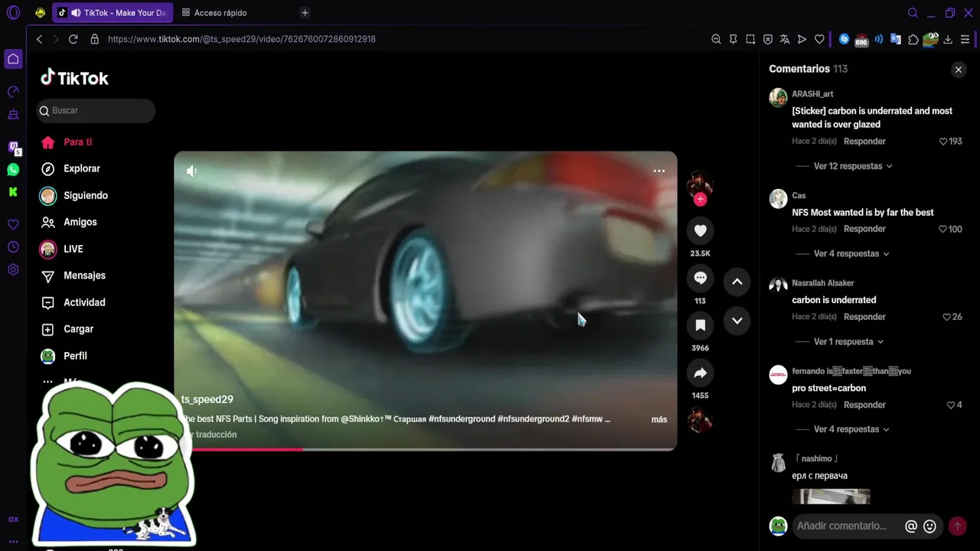The height and width of the screenshot is (551, 980).
Task: Open the tab search magnifier in title bar
Action: 913,13
